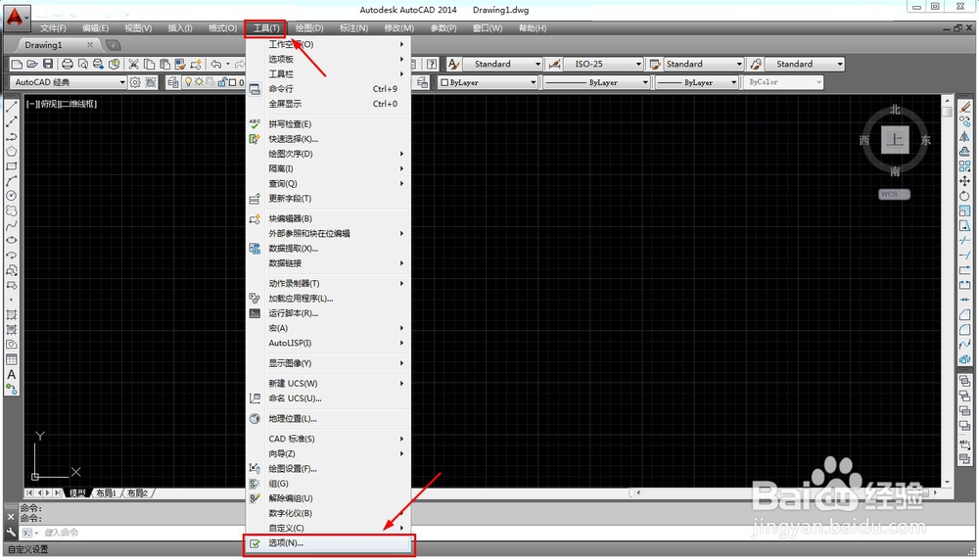Select the Erase modify tool
Viewport: 979px width, 560px height.
(x=964, y=107)
